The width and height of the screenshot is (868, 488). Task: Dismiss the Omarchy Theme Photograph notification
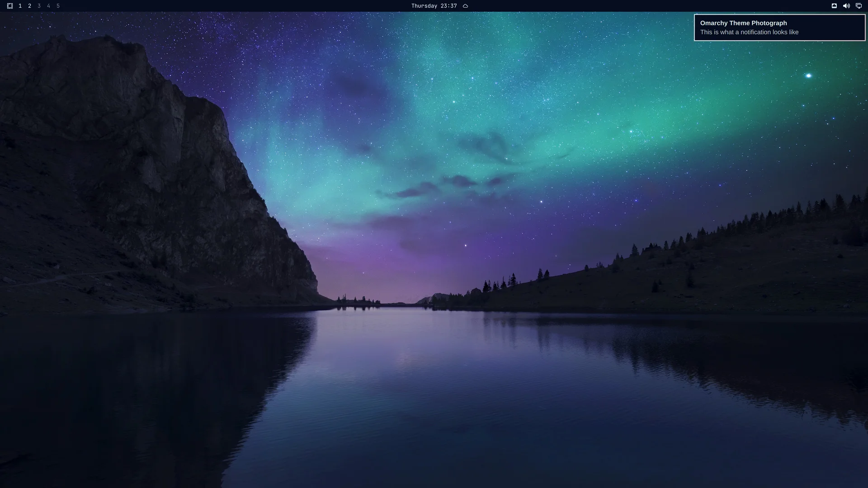click(x=779, y=28)
